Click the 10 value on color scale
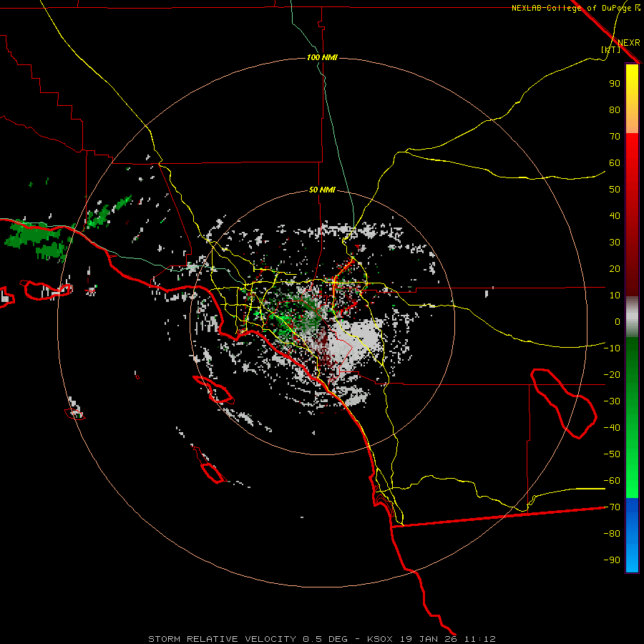The height and width of the screenshot is (644, 644). click(615, 296)
